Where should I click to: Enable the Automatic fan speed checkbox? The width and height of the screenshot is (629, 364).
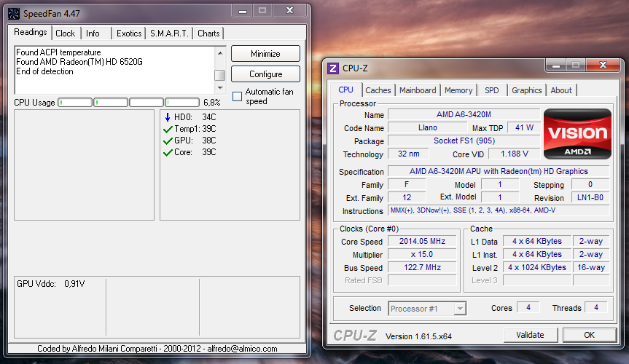(237, 97)
